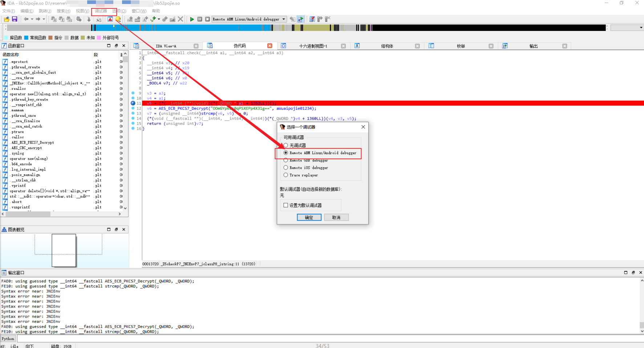The height and width of the screenshot is (348, 644).
Task: Switch to the enums tab
Action: coord(461,46)
